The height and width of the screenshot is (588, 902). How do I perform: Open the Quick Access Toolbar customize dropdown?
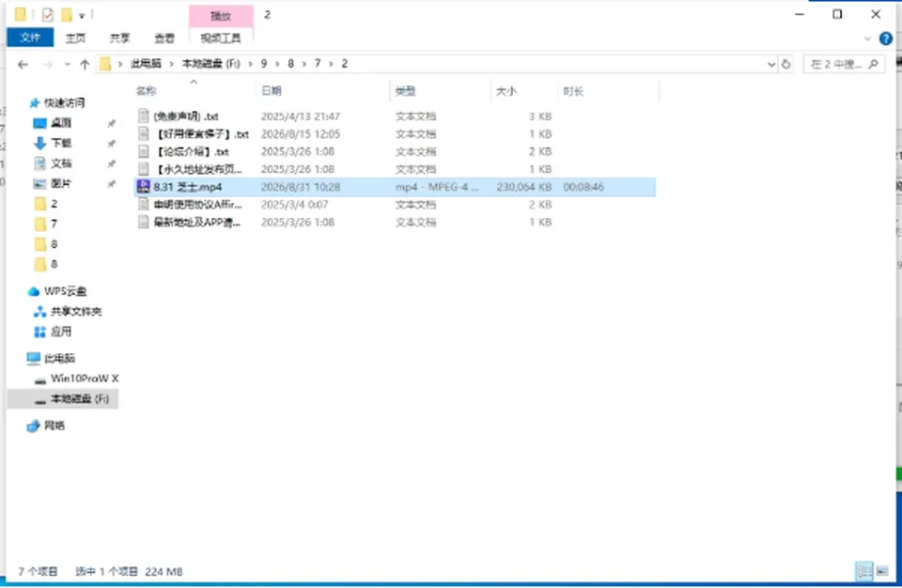(82, 15)
